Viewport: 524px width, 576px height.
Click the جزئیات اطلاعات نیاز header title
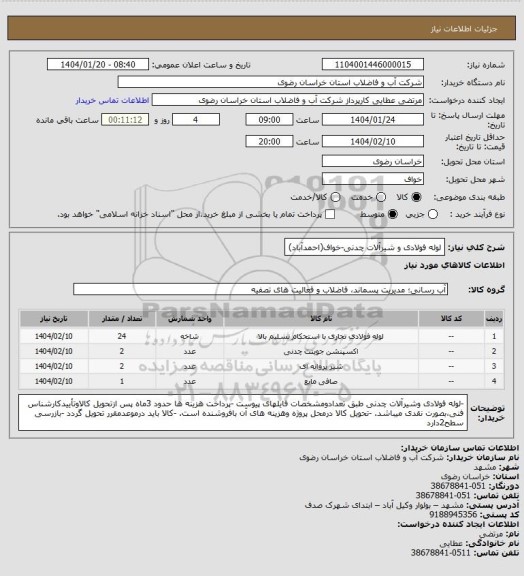pyautogui.click(x=464, y=29)
